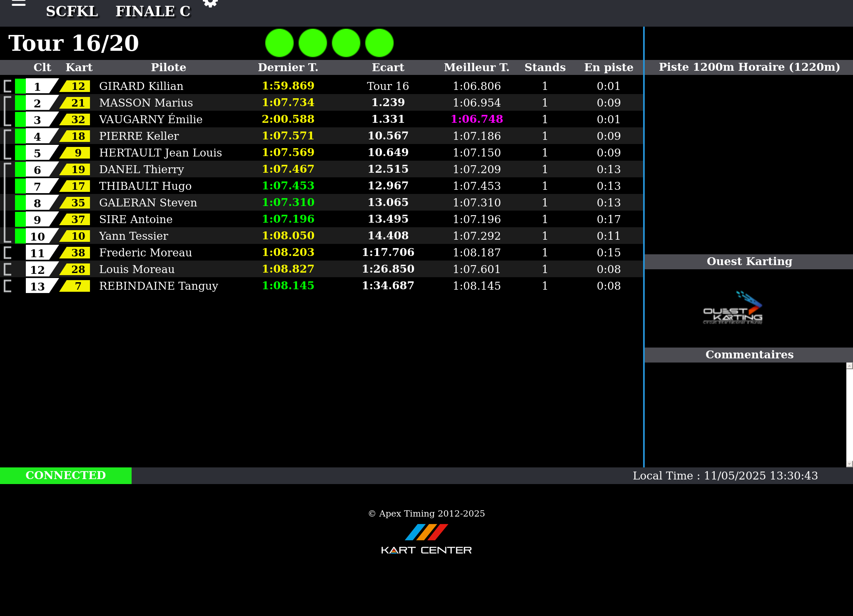853x616 pixels.
Task: Click the CONNECTED status indicator
Action: (x=66, y=475)
